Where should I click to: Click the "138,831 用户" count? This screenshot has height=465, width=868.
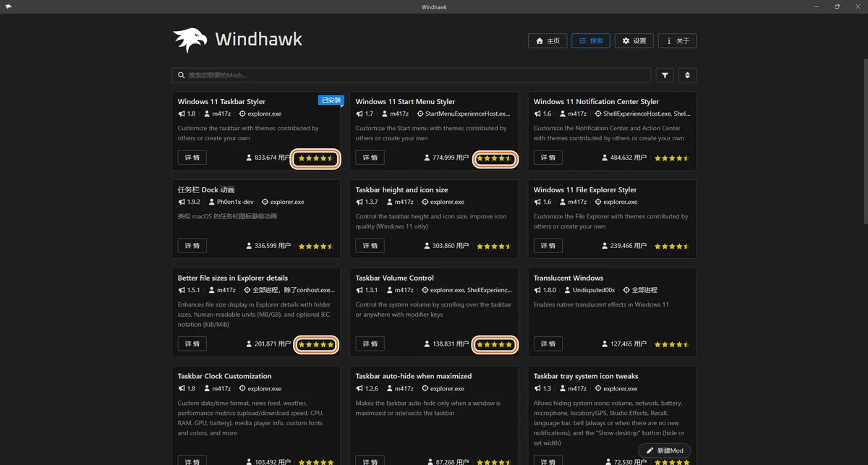pyautogui.click(x=451, y=344)
